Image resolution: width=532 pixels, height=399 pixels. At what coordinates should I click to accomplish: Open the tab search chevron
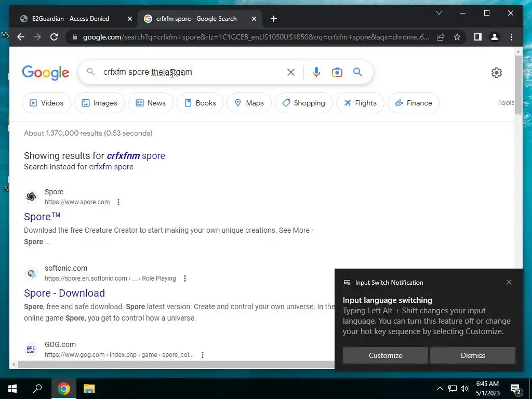(x=438, y=13)
